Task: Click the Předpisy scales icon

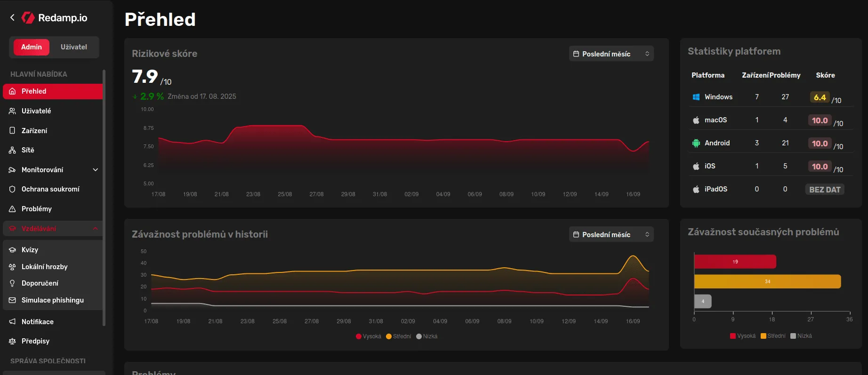Action: 12,341
